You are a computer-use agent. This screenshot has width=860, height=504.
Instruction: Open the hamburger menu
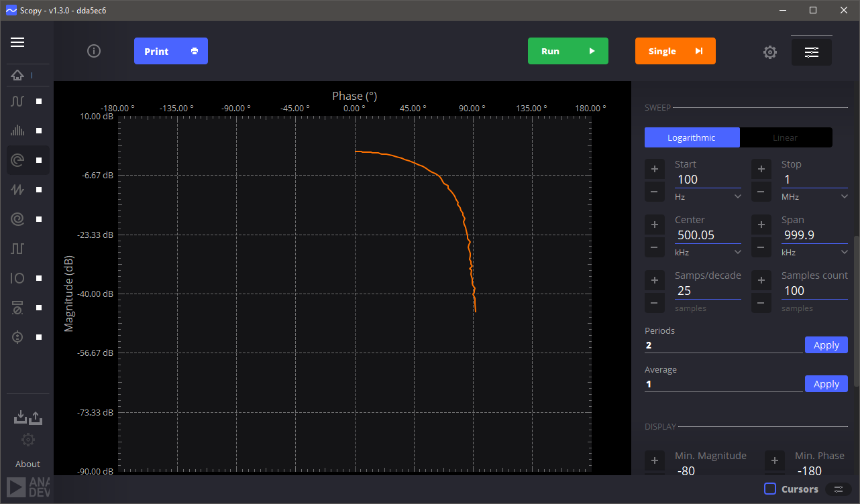pos(17,42)
